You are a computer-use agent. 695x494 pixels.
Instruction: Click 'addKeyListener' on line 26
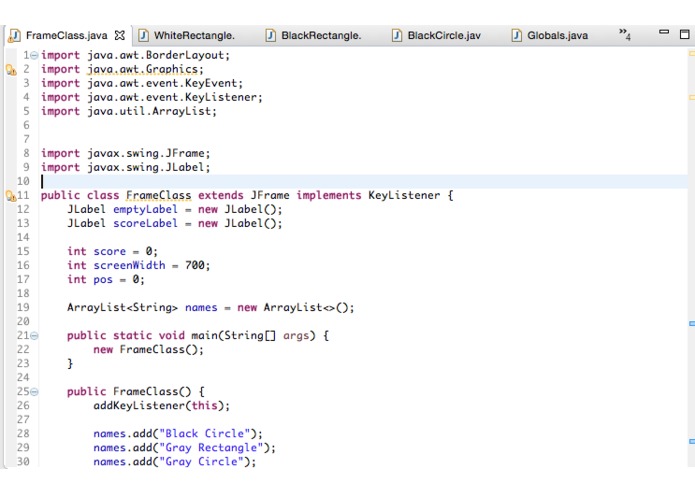[x=139, y=406]
